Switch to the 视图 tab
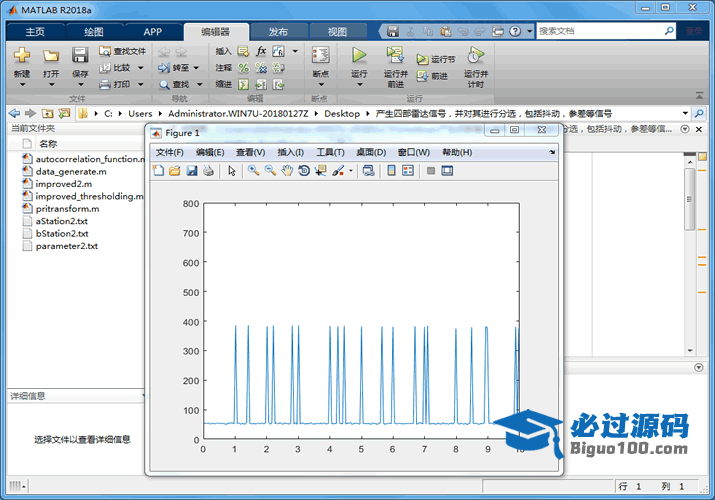 click(337, 31)
